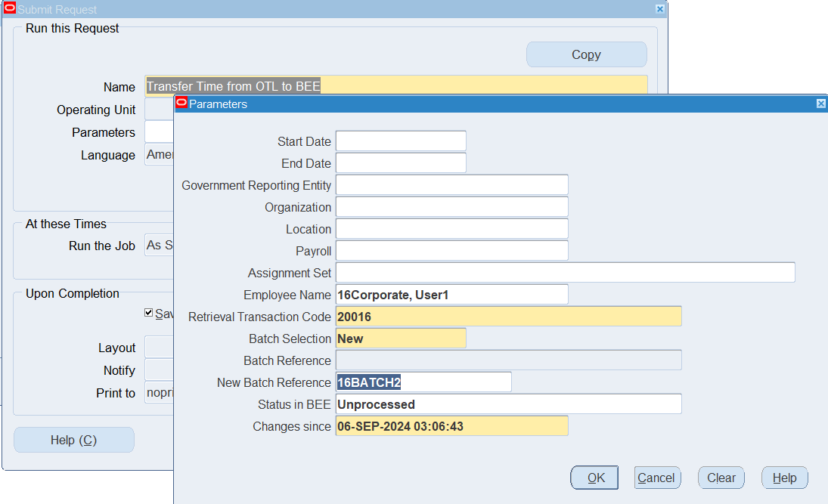This screenshot has width=828, height=504.
Task: Click the Cancel button in Parameters
Action: click(656, 478)
